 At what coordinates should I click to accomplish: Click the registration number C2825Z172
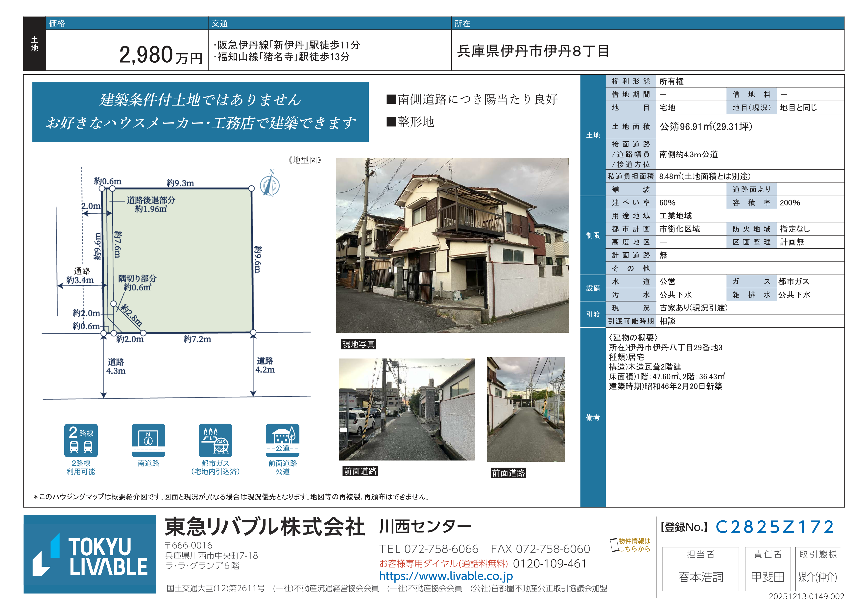coord(775,527)
